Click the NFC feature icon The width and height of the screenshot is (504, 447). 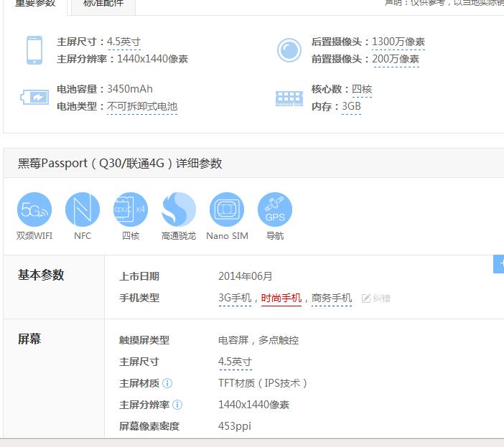(x=83, y=210)
